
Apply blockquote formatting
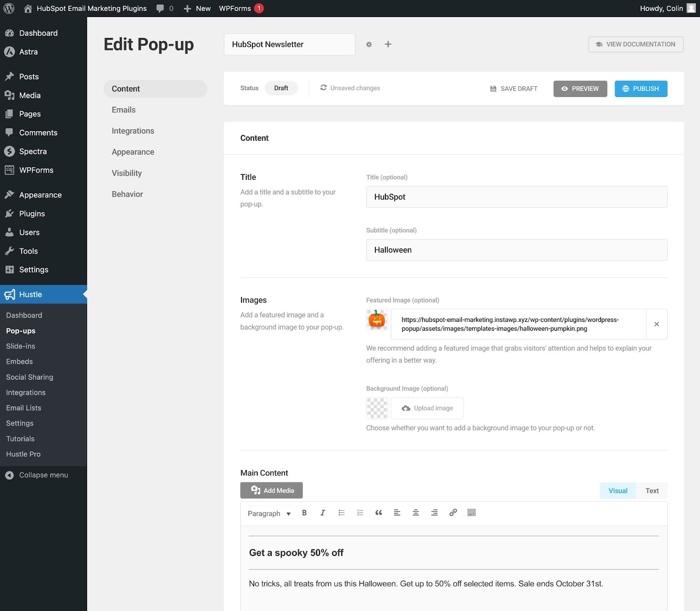[x=379, y=513]
